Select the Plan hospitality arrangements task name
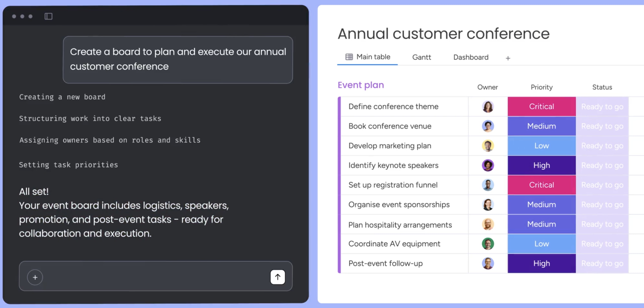644x308 pixels. tap(400, 225)
